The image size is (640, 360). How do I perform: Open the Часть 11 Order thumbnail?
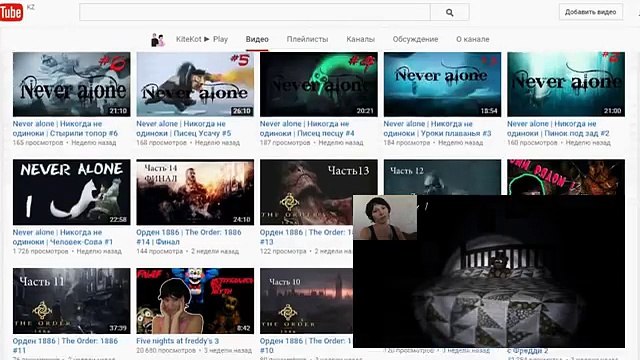pos(71,301)
